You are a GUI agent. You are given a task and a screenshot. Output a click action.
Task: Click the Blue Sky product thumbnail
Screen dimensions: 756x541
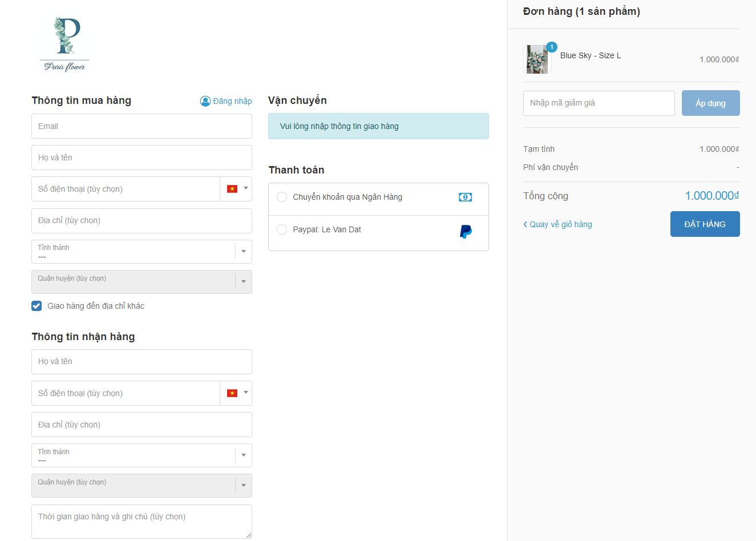537,59
